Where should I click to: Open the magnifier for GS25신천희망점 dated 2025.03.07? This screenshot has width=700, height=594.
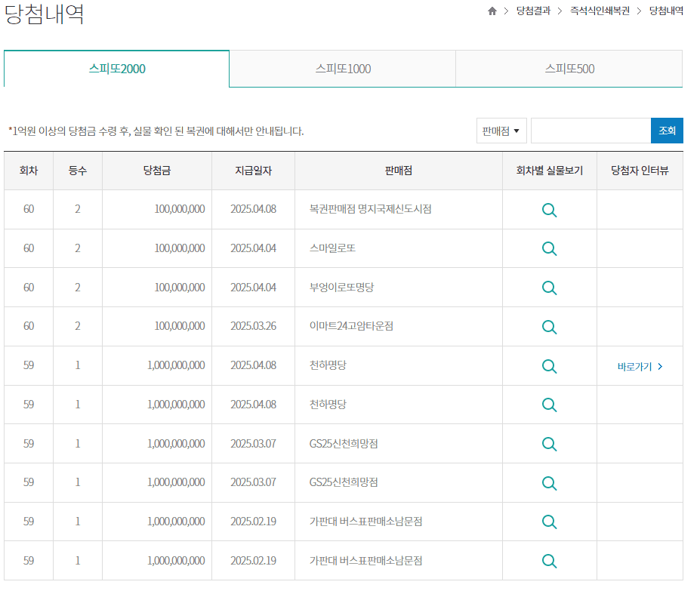549,443
